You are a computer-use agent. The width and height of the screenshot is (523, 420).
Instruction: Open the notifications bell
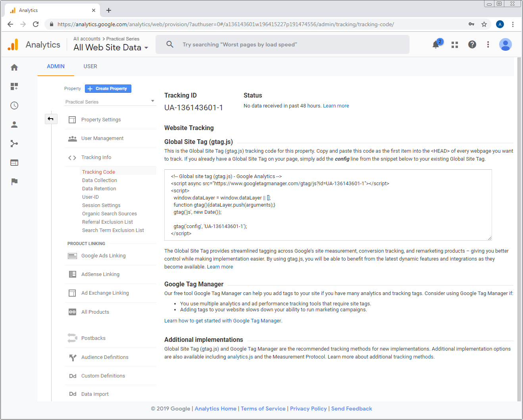click(436, 44)
